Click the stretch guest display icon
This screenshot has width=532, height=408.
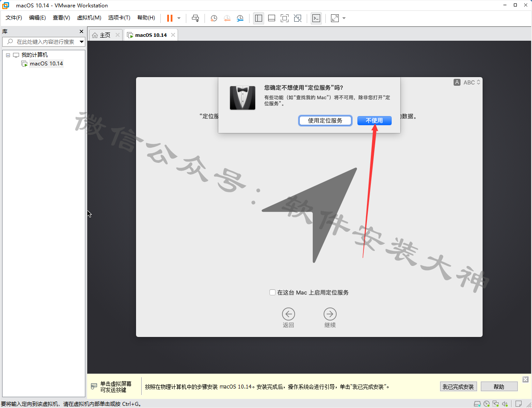coord(335,18)
